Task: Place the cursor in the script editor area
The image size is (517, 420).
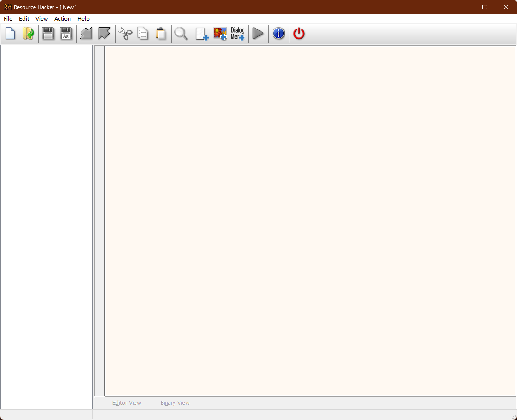Action: 310,221
